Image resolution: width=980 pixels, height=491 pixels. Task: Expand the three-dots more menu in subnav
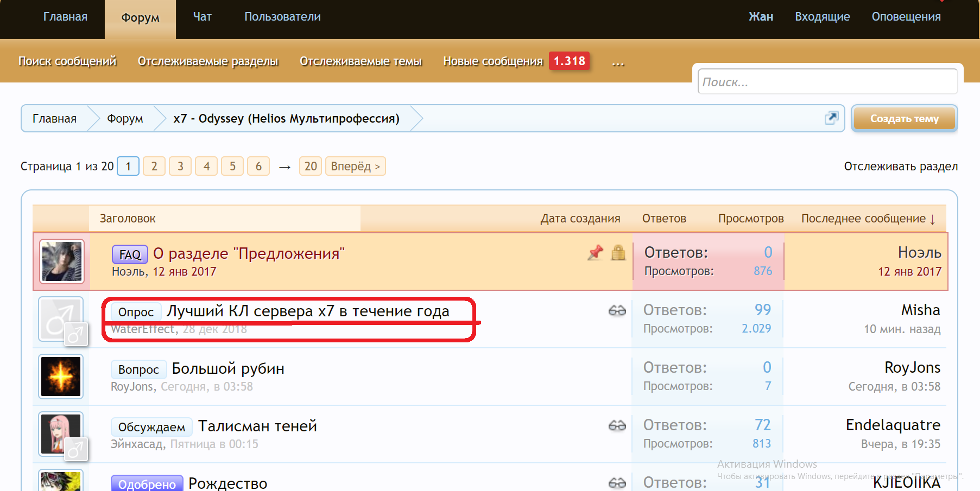pos(618,62)
